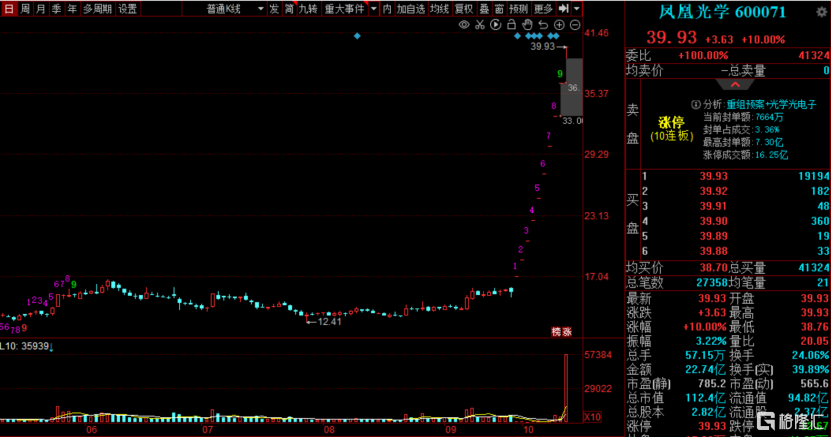Click the 榜涨 tag on chart

[562, 332]
